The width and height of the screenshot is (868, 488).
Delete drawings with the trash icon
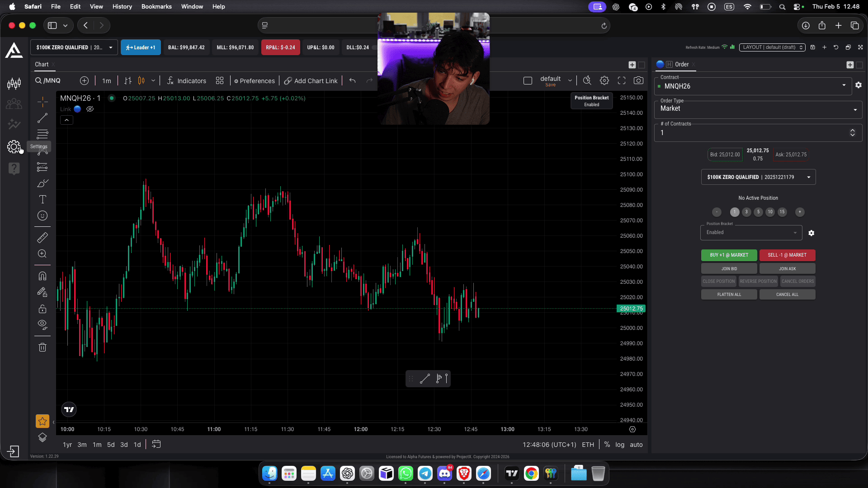point(42,347)
